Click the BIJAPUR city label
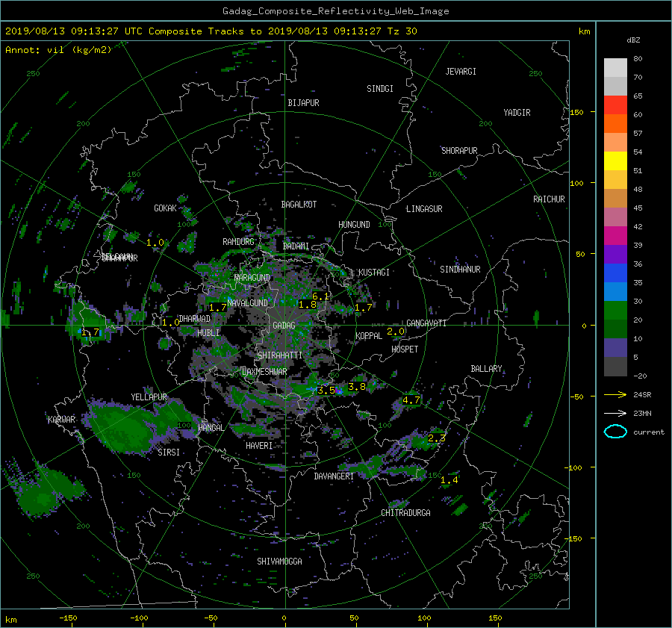Screen dimensions: 672x628 [x=303, y=103]
